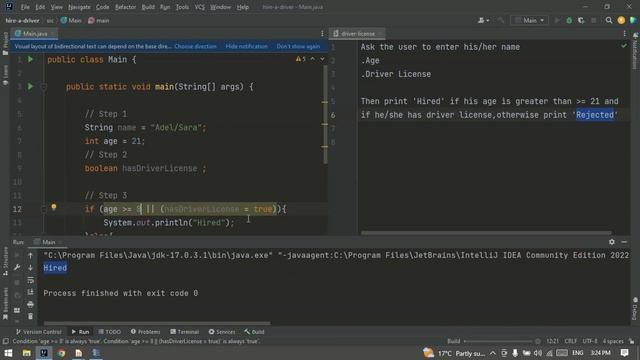
Task: Toggle scroll to end in console
Action: click(30, 292)
